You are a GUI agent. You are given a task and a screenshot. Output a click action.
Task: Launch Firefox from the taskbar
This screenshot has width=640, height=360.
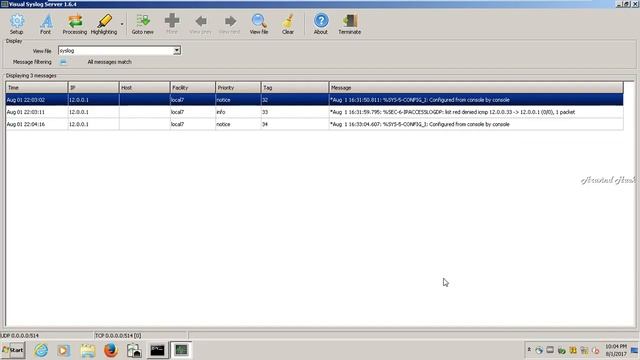pos(111,350)
